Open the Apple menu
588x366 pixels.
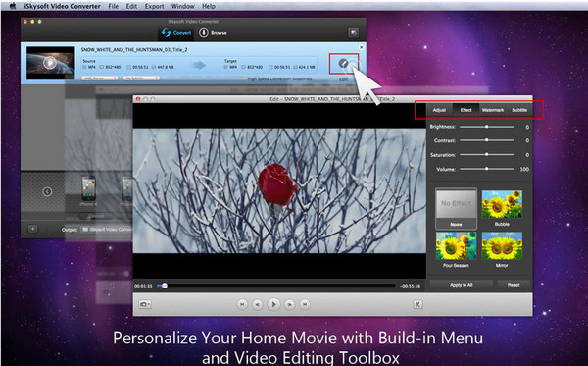[12, 6]
